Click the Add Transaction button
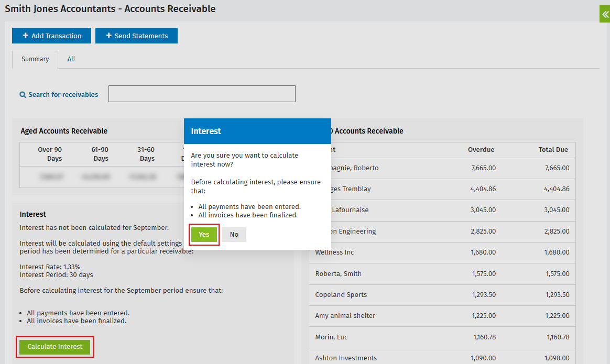Viewport: 610px width, 364px height. (52, 36)
